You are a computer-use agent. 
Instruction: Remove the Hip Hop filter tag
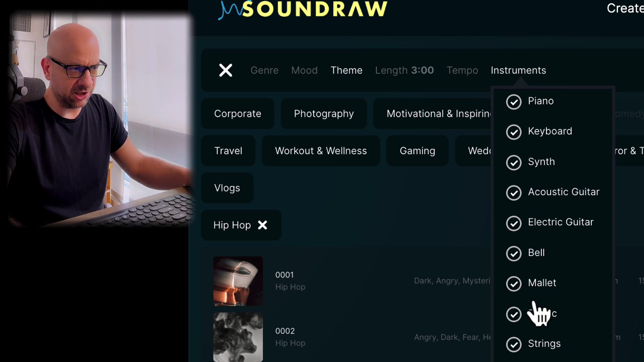pos(262,225)
